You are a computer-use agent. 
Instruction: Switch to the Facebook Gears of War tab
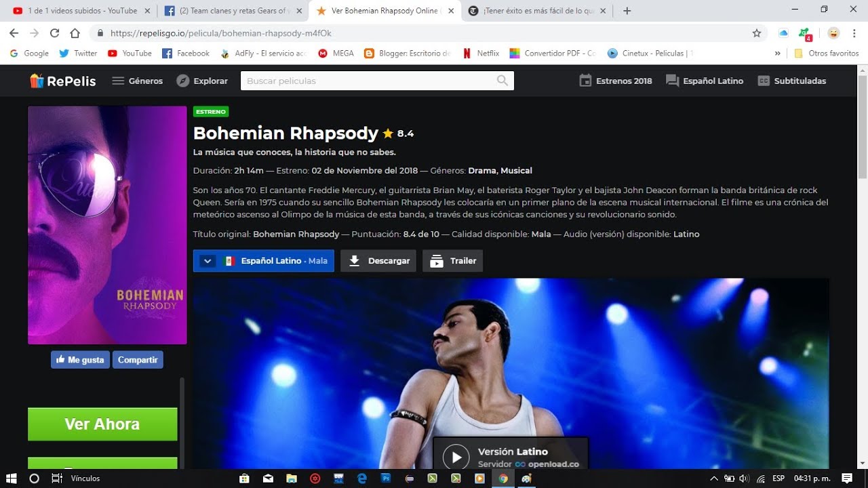(x=233, y=11)
